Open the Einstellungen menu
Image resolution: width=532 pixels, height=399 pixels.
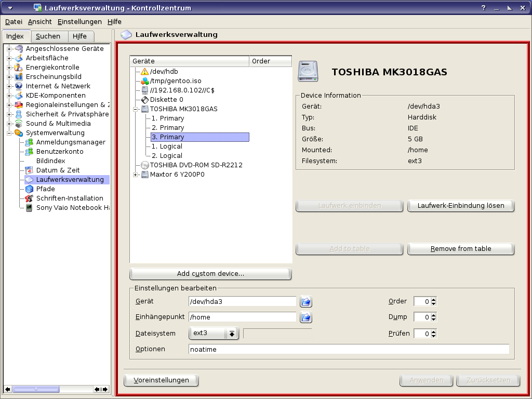point(79,22)
